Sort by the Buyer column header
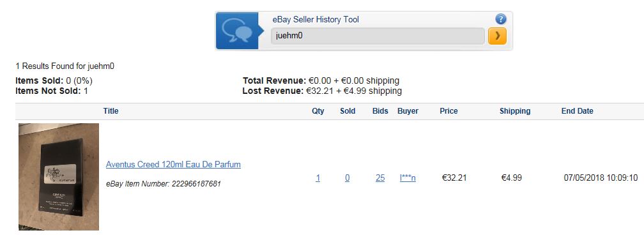644x235 pixels. (x=408, y=111)
